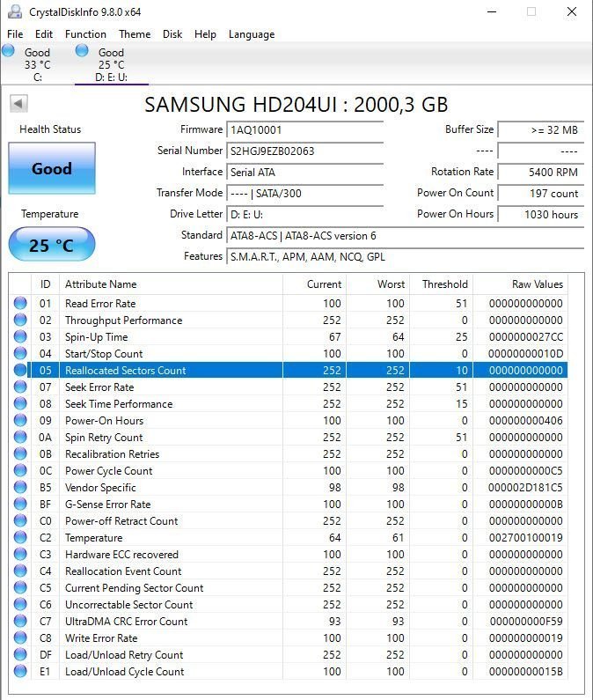Screen dimensions: 593x700
Task: Click the 25 °C temperature button
Action: tap(52, 244)
